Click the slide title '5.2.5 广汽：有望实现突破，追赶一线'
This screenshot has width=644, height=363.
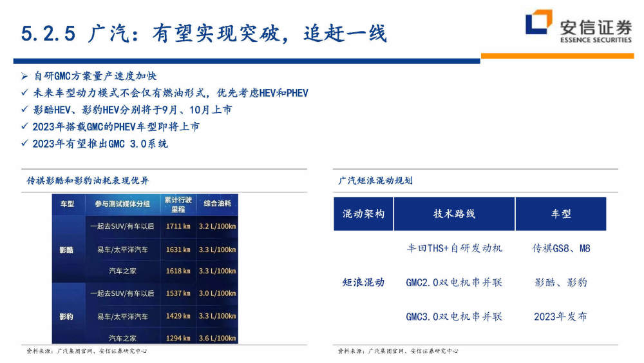tap(204, 34)
